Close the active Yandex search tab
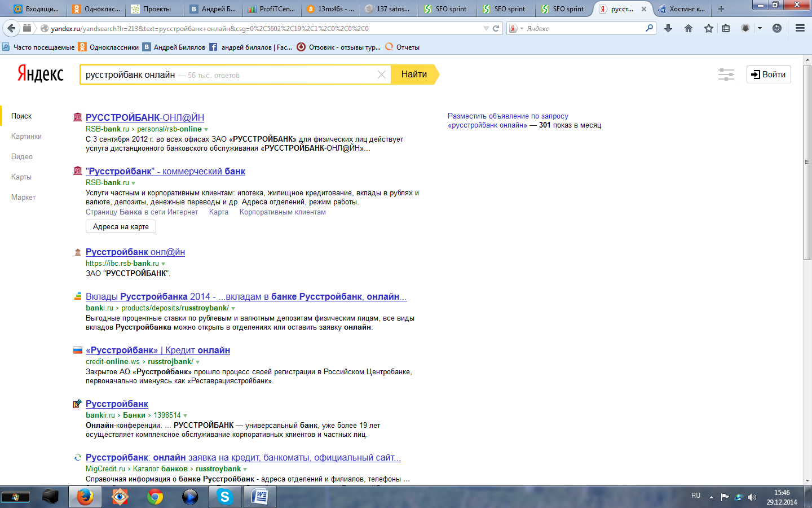 point(644,9)
